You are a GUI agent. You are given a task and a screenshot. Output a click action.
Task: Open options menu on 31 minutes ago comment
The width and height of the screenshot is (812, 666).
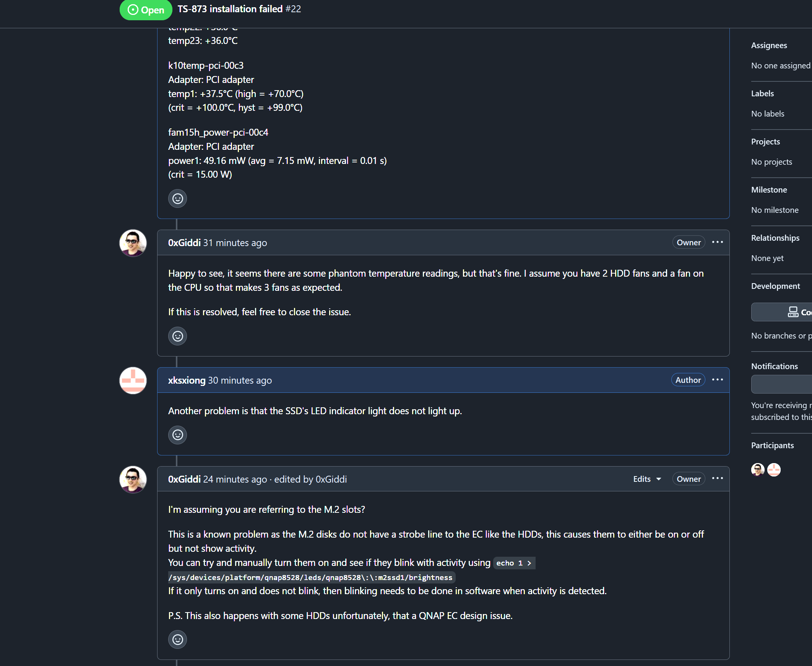pyautogui.click(x=717, y=243)
